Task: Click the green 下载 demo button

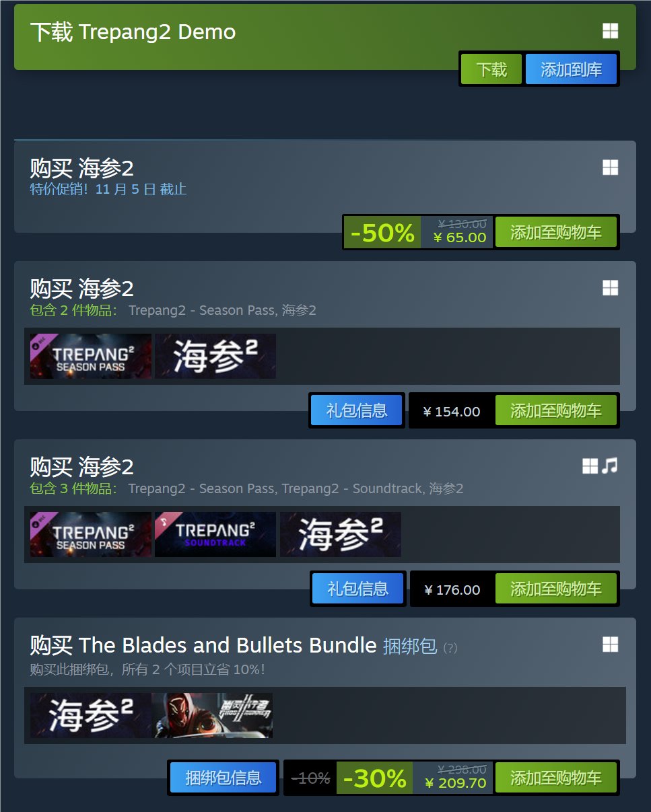Action: [x=491, y=69]
